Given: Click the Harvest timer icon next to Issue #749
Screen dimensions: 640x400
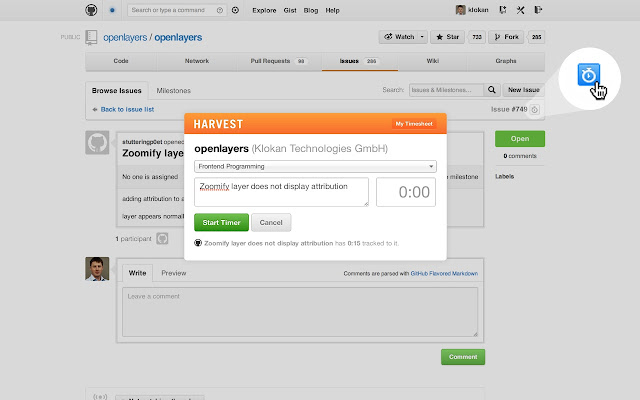Looking at the screenshot, I should (534, 109).
